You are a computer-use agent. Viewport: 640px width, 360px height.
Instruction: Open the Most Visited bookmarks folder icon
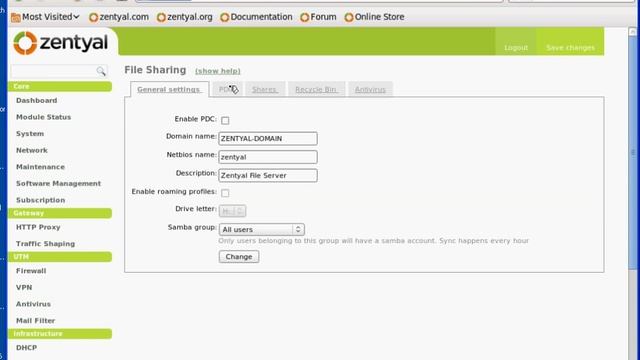pyautogui.click(x=16, y=17)
